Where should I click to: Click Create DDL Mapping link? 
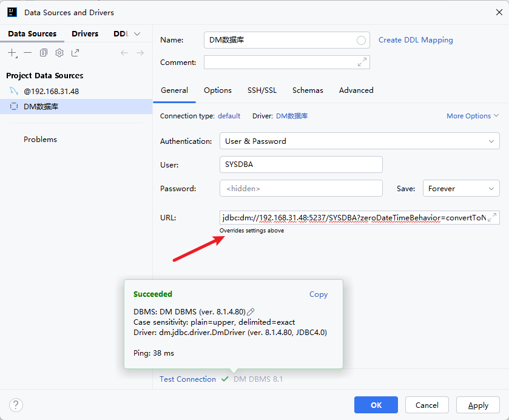[416, 40]
